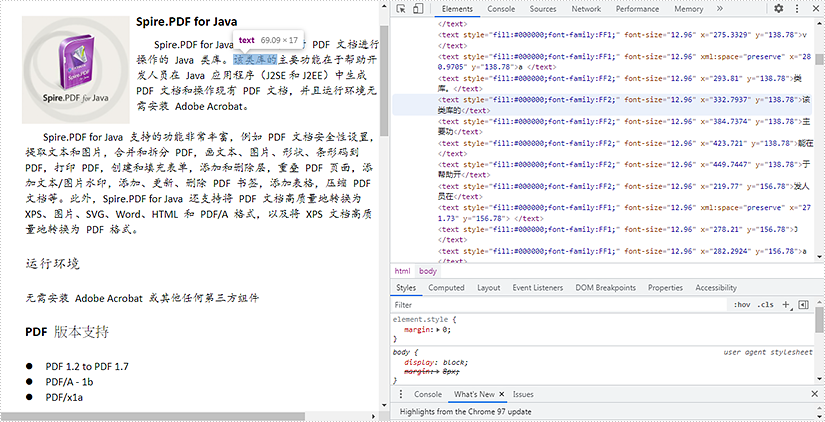825x422 pixels.
Task: Open the Properties pane tab
Action: point(665,288)
